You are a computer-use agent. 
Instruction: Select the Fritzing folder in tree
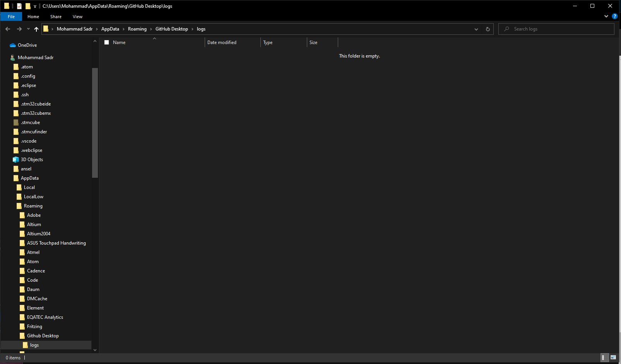pyautogui.click(x=34, y=327)
